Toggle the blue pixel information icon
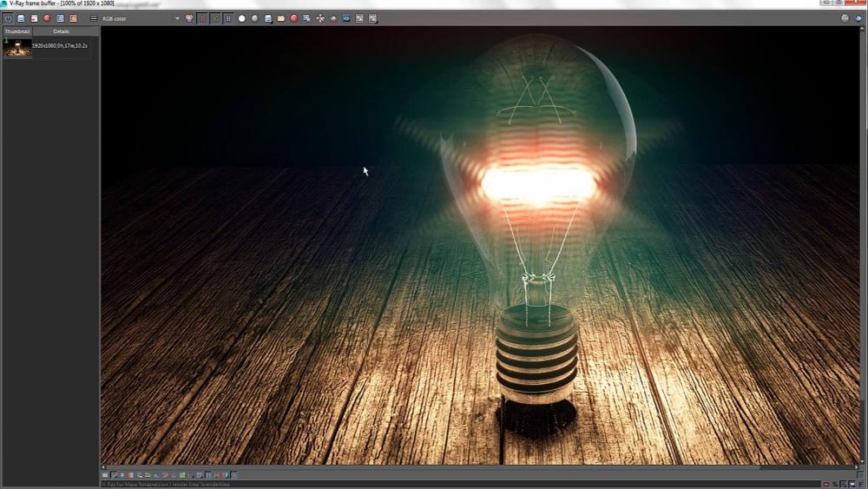 tap(122, 475)
